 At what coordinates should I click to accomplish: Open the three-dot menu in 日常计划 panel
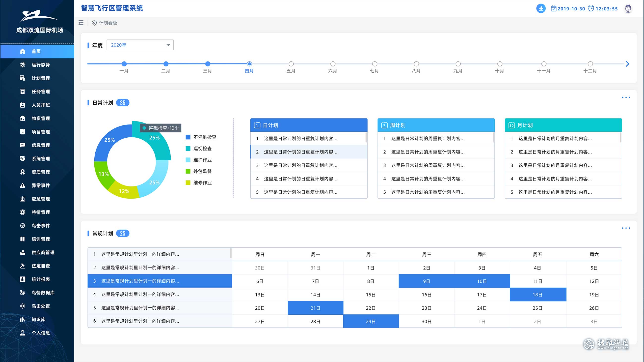[x=626, y=97]
